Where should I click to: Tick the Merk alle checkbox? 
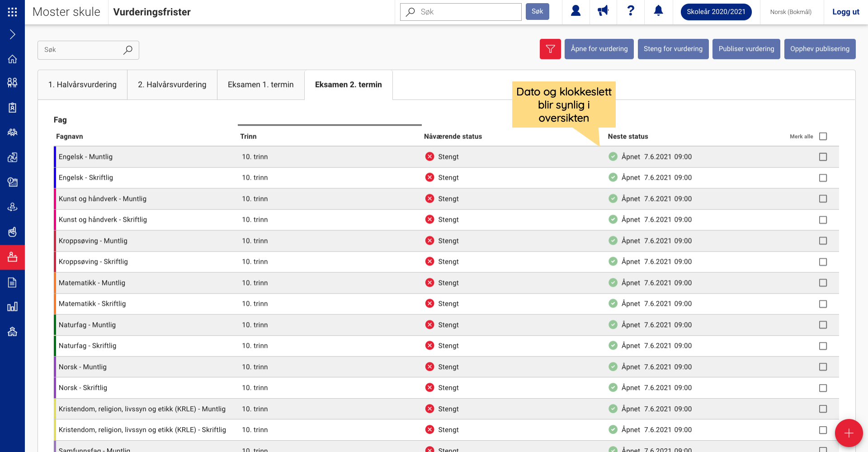point(823,136)
